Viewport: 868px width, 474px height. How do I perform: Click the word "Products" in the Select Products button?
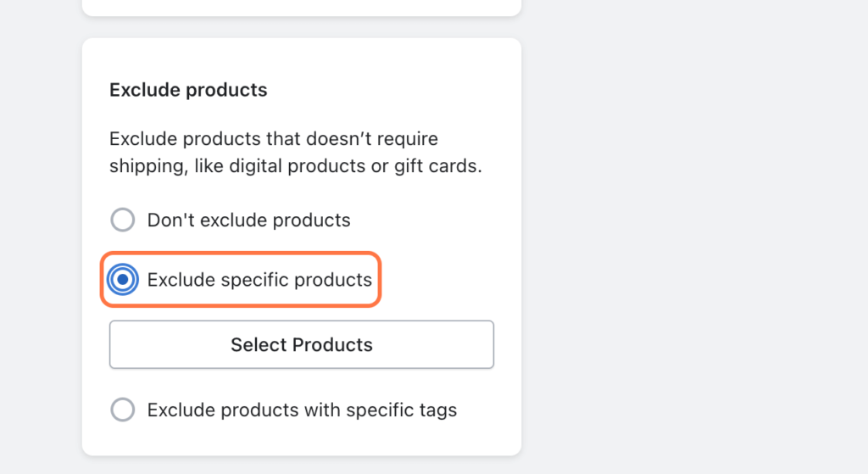[332, 344]
